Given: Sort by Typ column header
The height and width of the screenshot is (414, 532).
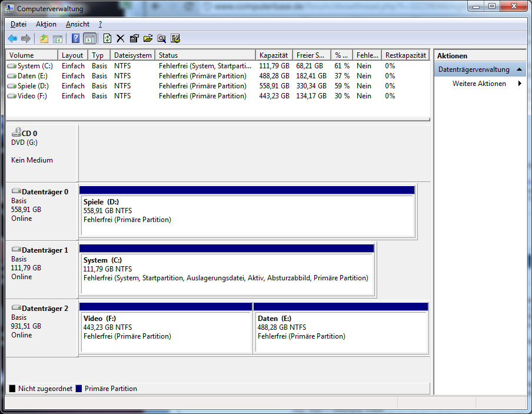Looking at the screenshot, I should (x=99, y=55).
